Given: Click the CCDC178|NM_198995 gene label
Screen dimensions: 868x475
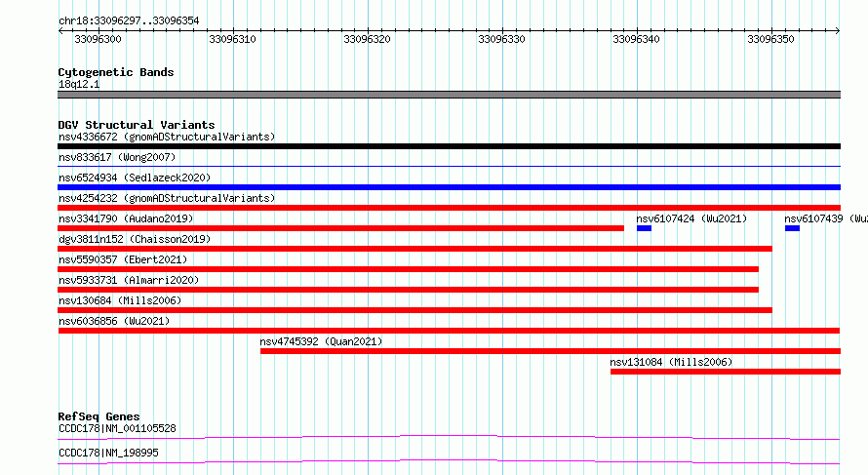Looking at the screenshot, I should pyautogui.click(x=108, y=453).
